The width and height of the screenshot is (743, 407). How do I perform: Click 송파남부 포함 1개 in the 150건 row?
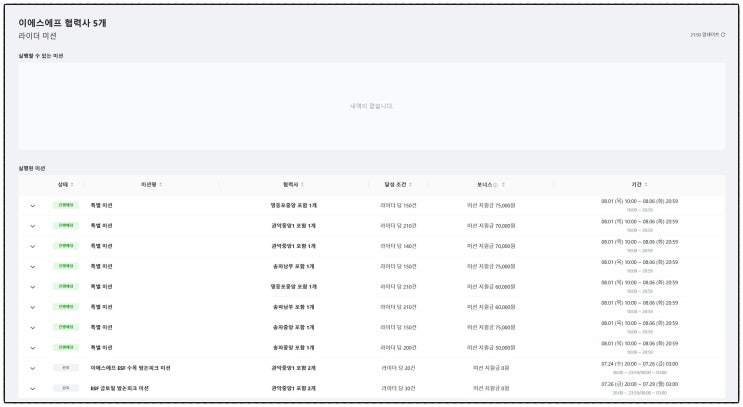pyautogui.click(x=293, y=266)
